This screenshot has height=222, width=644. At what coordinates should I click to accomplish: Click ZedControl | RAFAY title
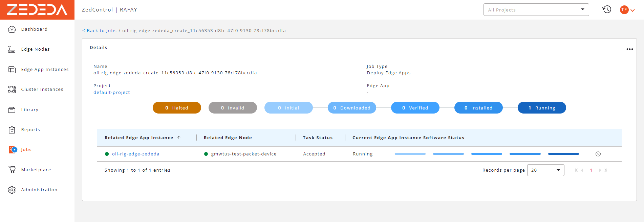coord(109,10)
